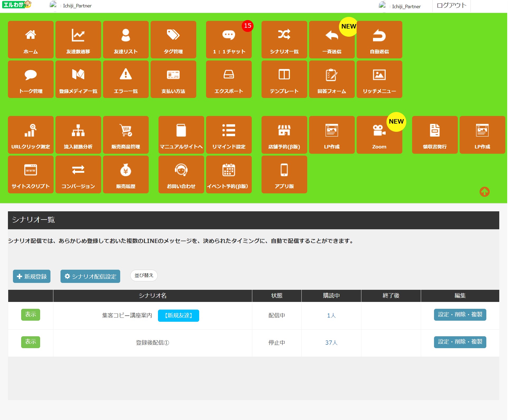Click 表示 for 集客コピー講座案内
The image size is (513, 420).
point(31,315)
